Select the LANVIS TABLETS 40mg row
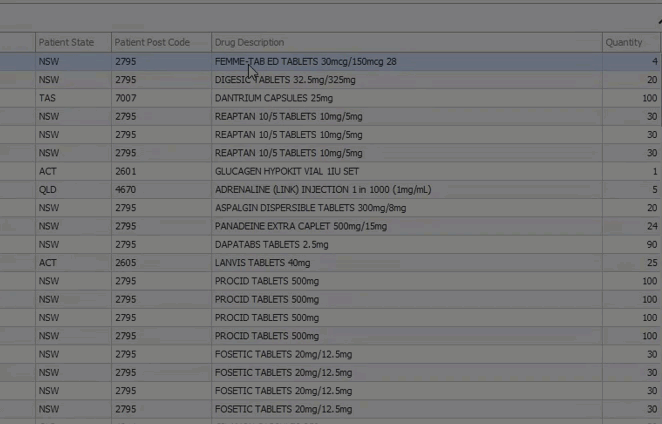Viewport: 662px width, 424px height. (x=330, y=263)
